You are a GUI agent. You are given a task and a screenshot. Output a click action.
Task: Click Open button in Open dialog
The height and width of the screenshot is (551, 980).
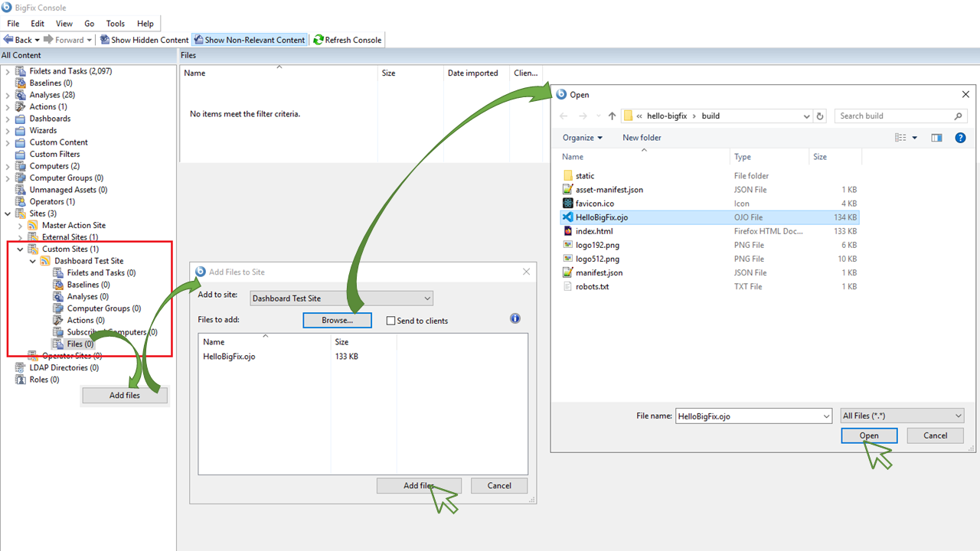(x=869, y=435)
